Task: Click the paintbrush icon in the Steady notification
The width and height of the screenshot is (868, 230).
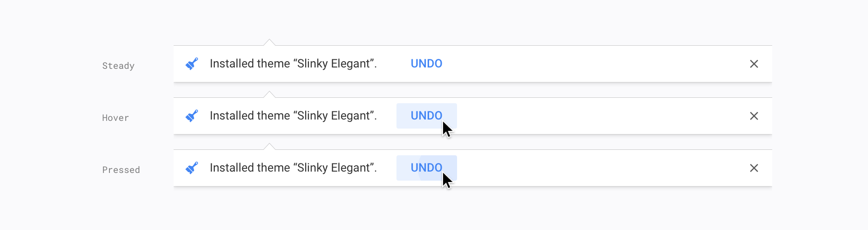Action: click(192, 64)
